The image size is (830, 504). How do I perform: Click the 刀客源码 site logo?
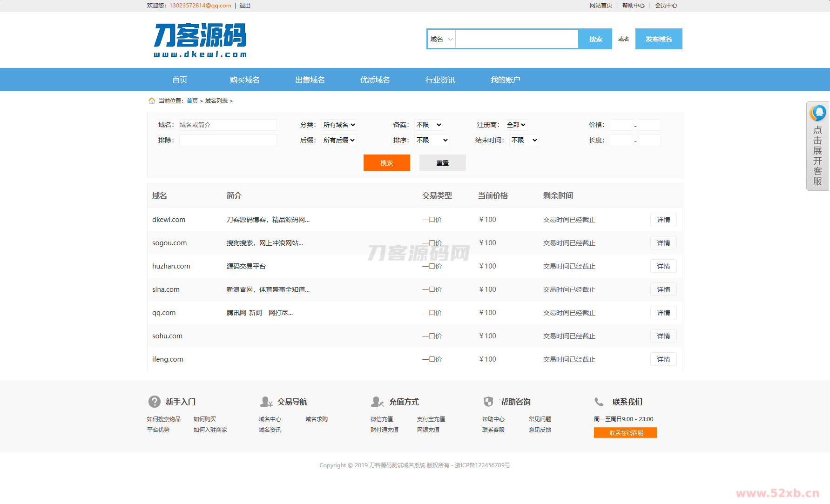tap(200, 40)
